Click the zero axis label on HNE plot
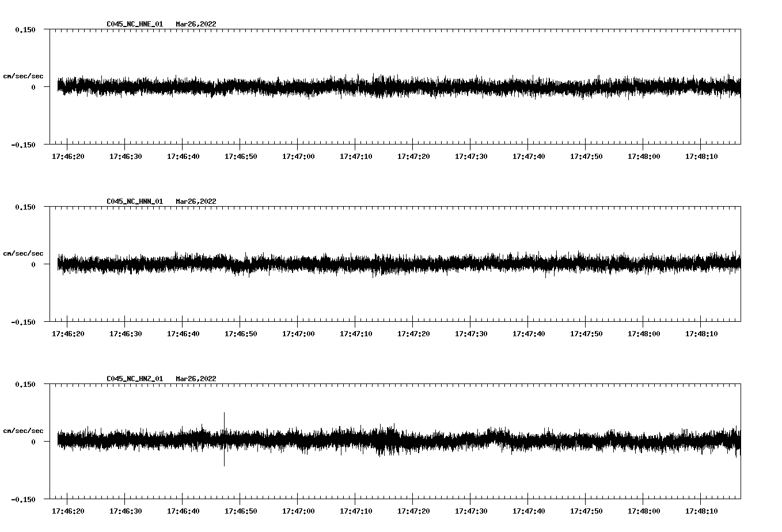 point(33,88)
